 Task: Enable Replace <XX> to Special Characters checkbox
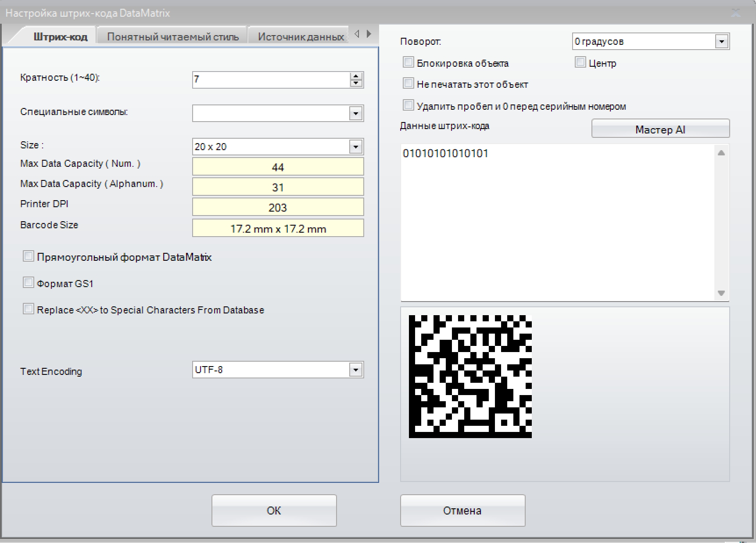pos(29,309)
